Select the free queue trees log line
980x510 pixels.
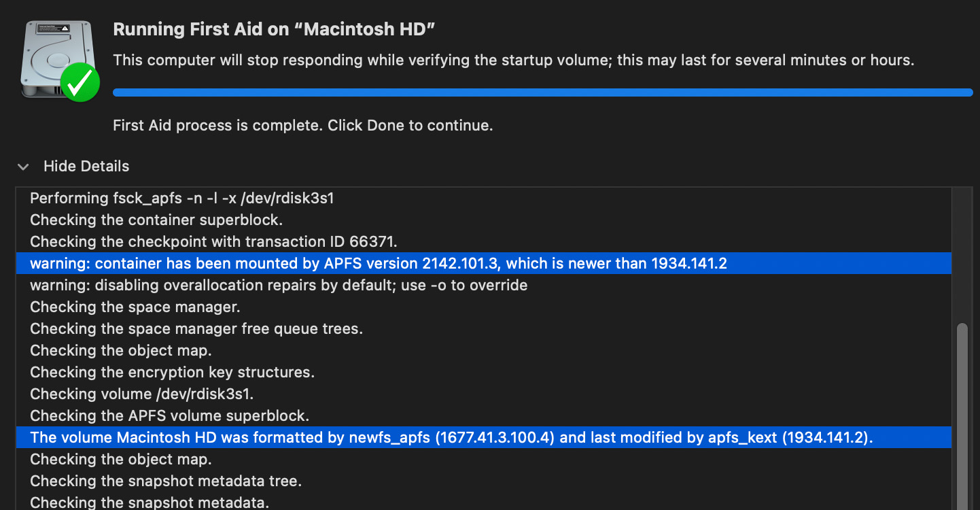tap(196, 329)
